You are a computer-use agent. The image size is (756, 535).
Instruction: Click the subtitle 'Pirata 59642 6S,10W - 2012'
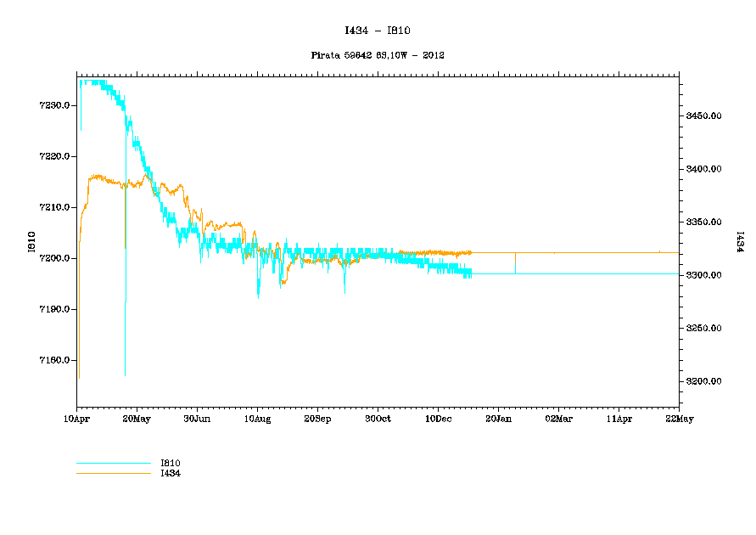click(378, 55)
